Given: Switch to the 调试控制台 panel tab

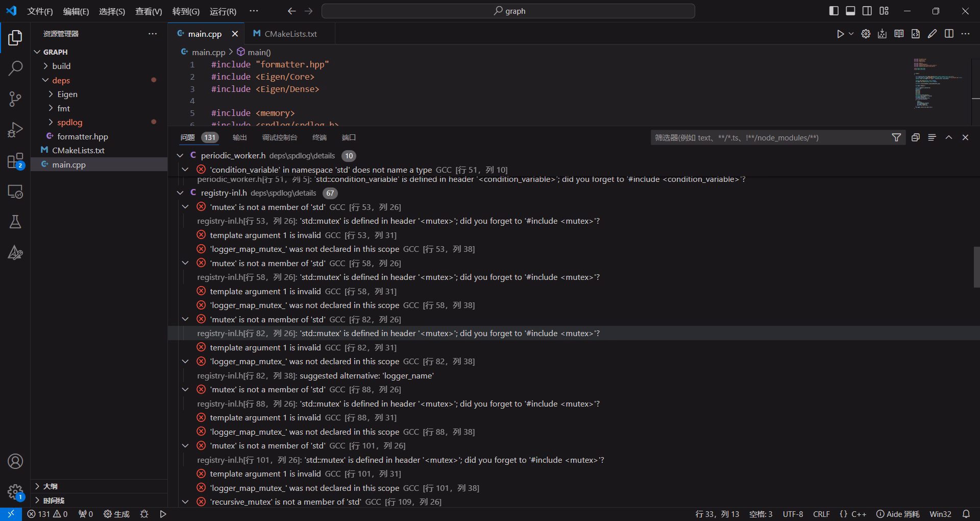Looking at the screenshot, I should (279, 137).
